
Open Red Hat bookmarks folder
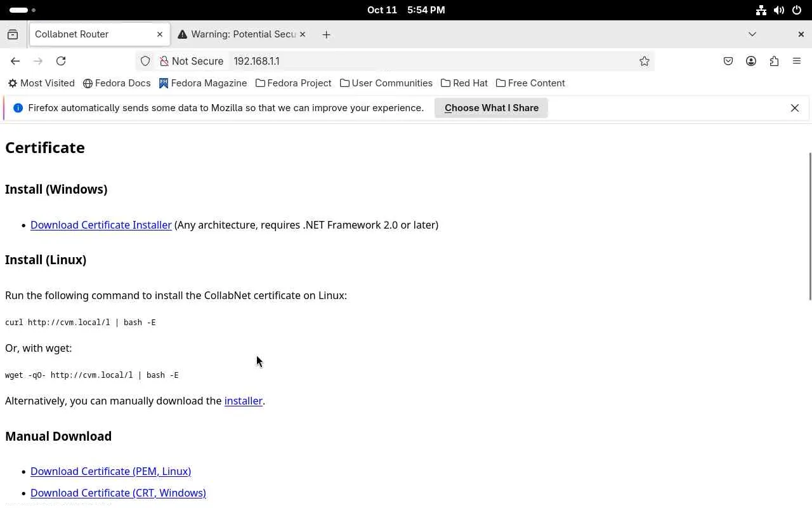[464, 83]
